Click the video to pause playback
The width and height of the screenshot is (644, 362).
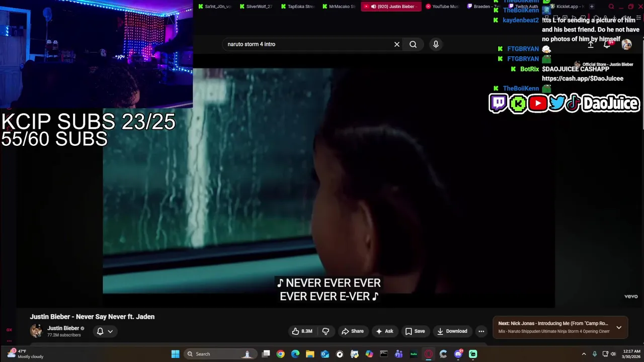click(x=329, y=181)
